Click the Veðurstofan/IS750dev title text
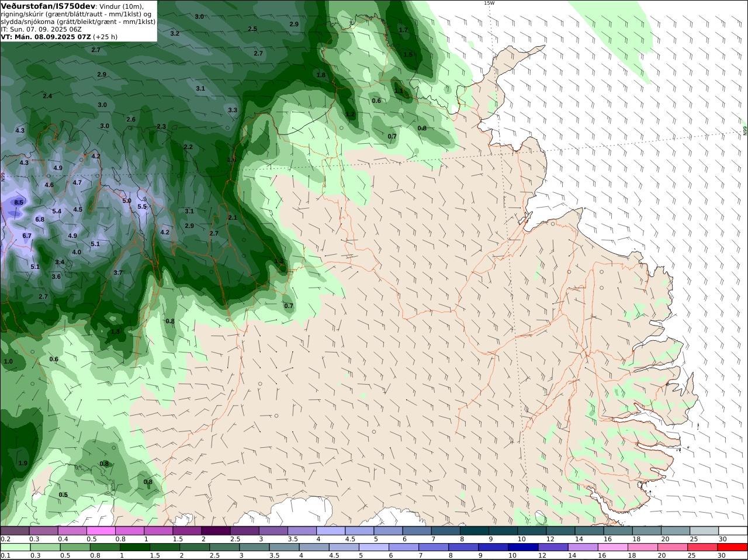The image size is (748, 560). coord(48,6)
